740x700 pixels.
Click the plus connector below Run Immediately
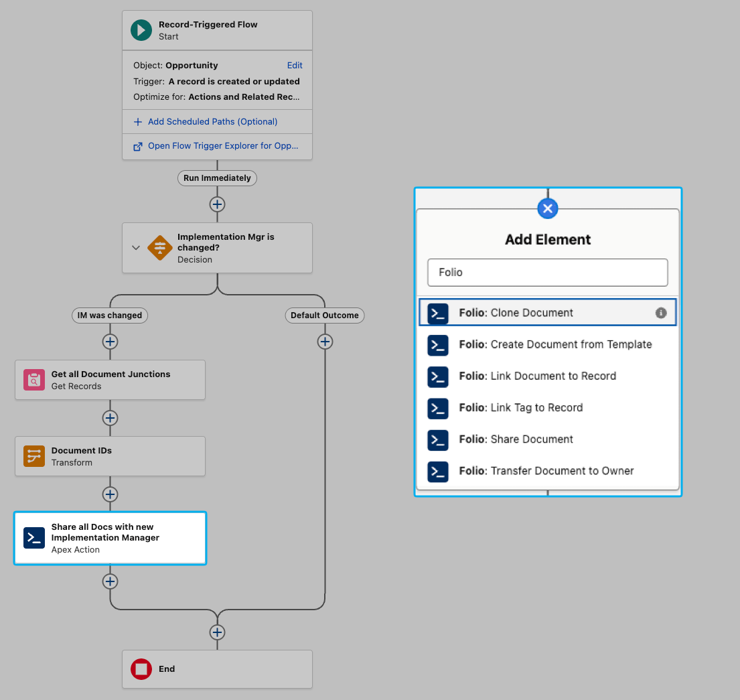tap(217, 204)
